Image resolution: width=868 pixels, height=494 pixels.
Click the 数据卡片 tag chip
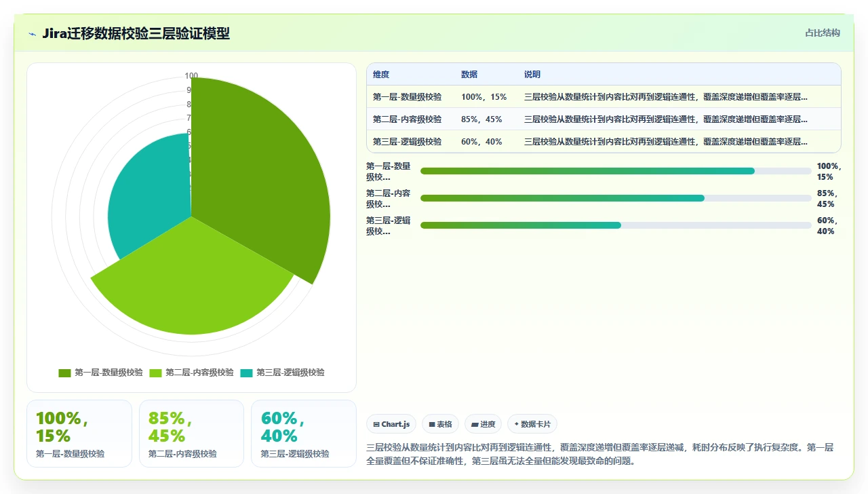pos(532,424)
